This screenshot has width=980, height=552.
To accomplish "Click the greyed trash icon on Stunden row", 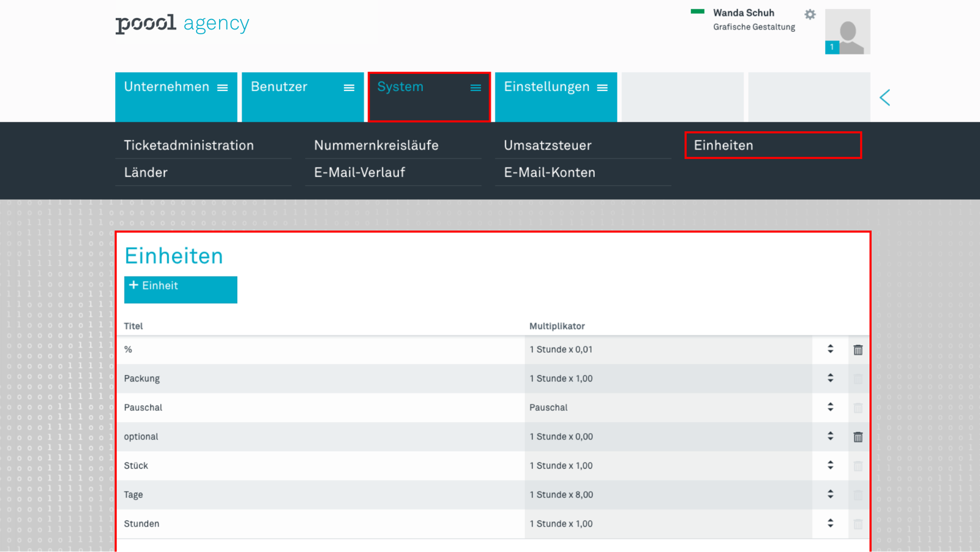I will [858, 524].
